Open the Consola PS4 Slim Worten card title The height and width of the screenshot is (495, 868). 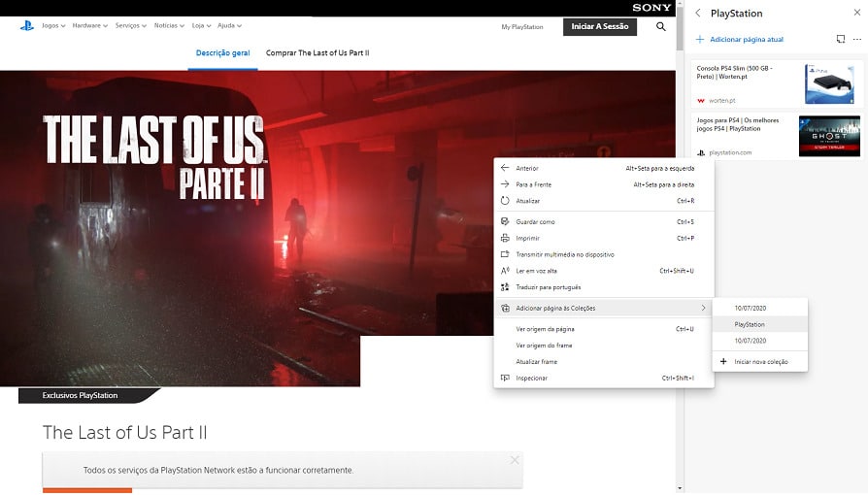pyautogui.click(x=734, y=73)
